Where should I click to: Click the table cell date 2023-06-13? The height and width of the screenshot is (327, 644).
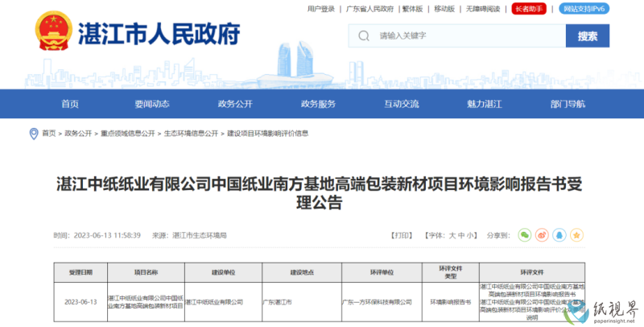(x=80, y=302)
